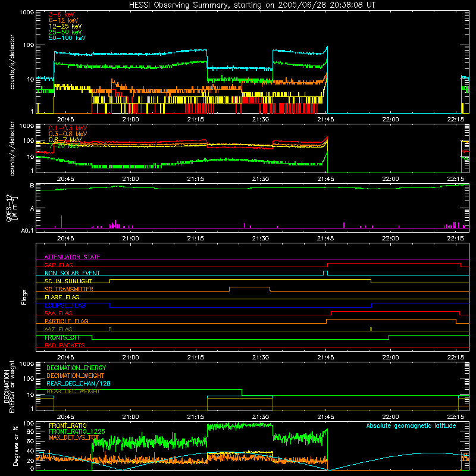Select the yellow 12-25 keV legend label
Image resolution: width=476 pixels, height=476 pixels.
click(65, 26)
